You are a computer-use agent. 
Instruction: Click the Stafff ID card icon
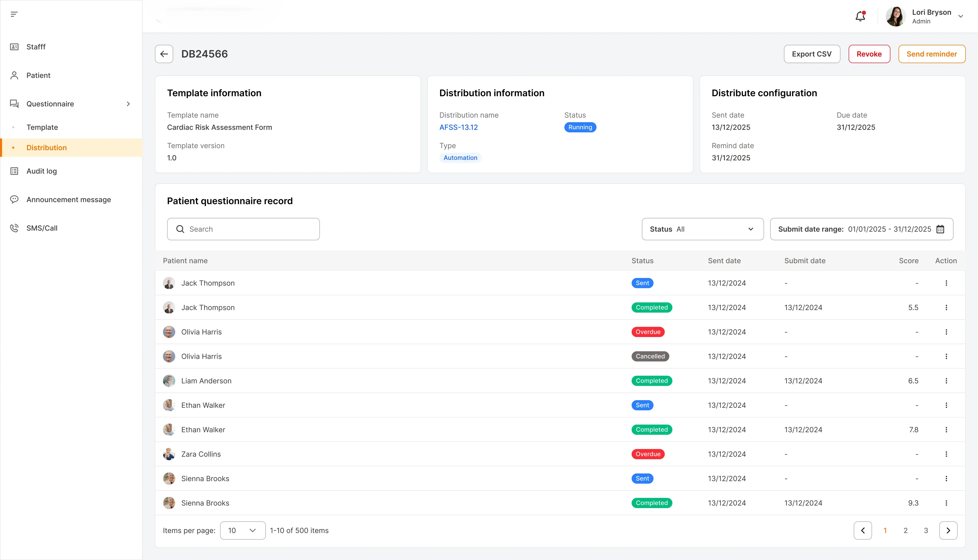pos(14,47)
